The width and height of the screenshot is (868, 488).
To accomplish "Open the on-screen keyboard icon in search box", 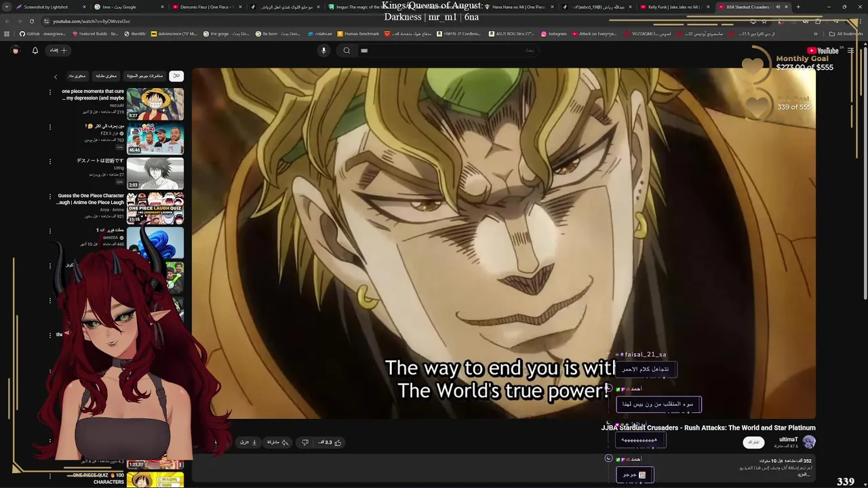I will (364, 50).
